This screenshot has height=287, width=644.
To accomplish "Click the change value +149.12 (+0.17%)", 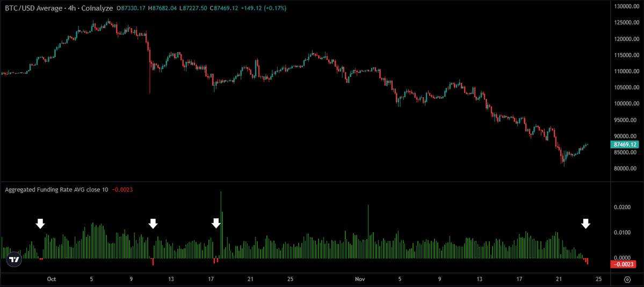I will (x=264, y=8).
